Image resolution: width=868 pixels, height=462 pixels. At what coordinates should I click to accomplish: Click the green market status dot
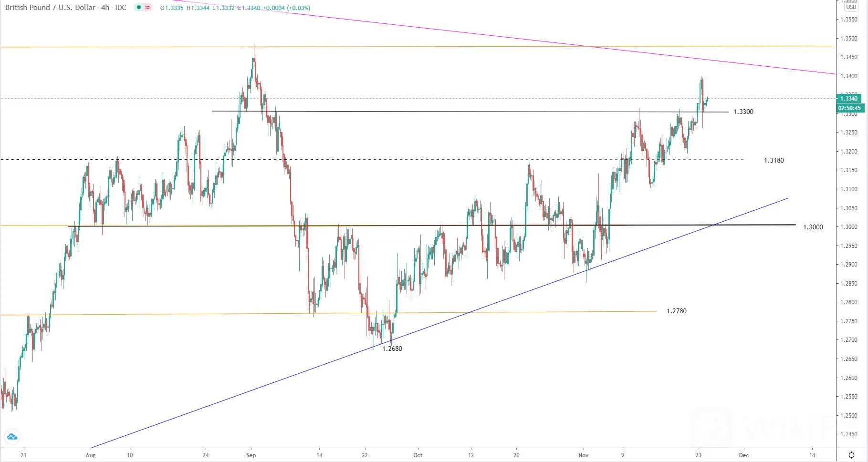coord(139,8)
